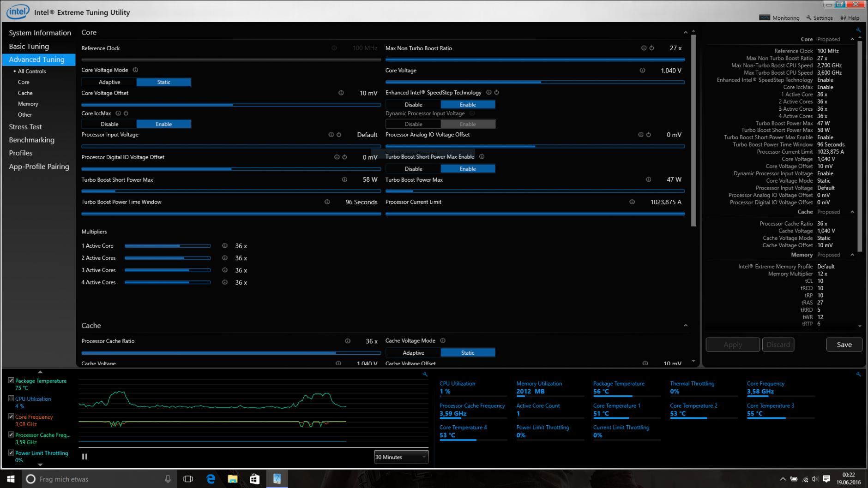Show info for Max Non Turbo Boost Ratio
This screenshot has height=488, width=868.
(x=644, y=48)
